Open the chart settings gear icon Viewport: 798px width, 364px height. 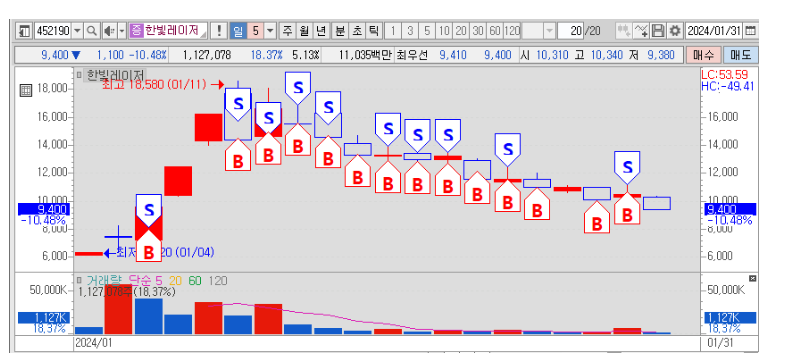pyautogui.click(x=675, y=31)
